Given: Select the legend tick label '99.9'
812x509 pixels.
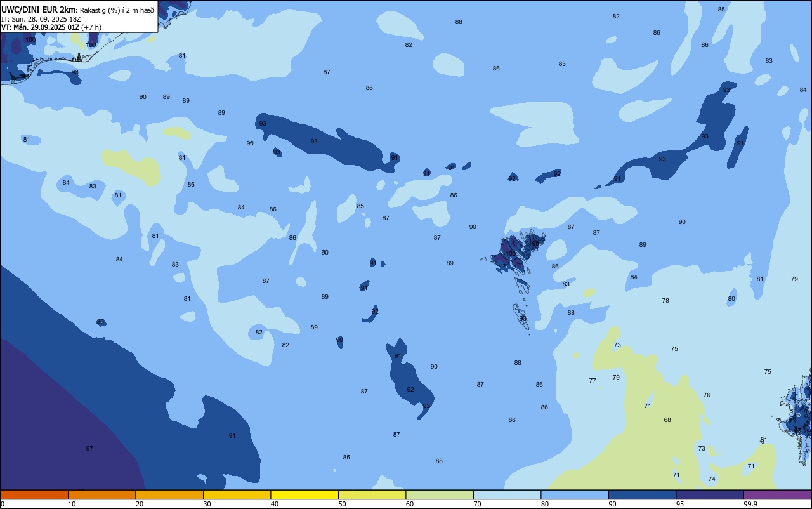Looking at the screenshot, I should (750, 504).
